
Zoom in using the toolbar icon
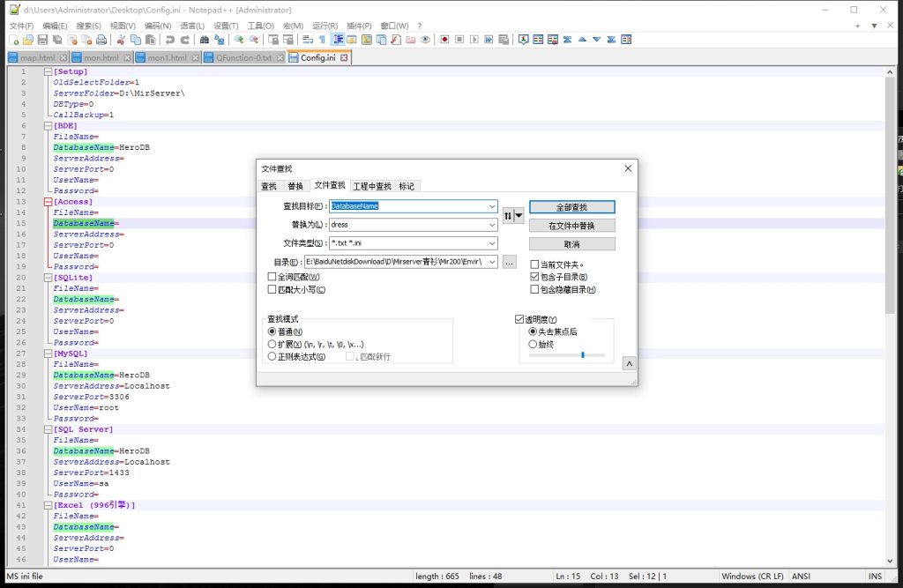click(239, 40)
